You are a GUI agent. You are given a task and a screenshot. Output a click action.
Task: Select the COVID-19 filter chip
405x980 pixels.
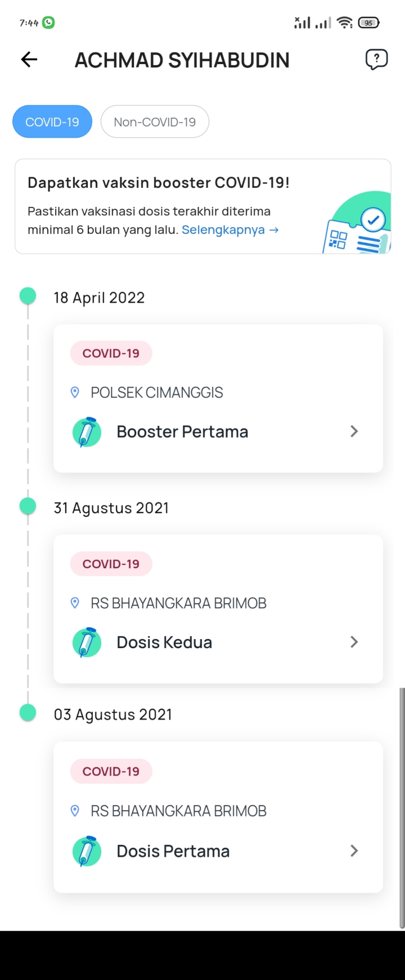point(52,122)
